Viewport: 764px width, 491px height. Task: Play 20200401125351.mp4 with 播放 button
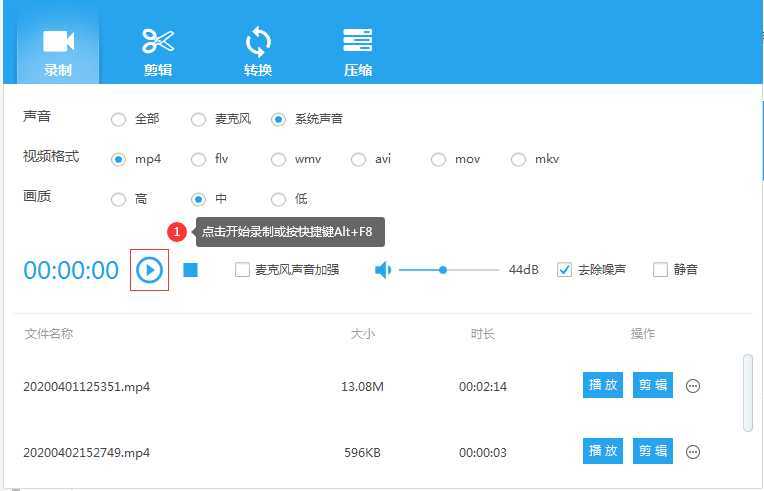point(603,385)
